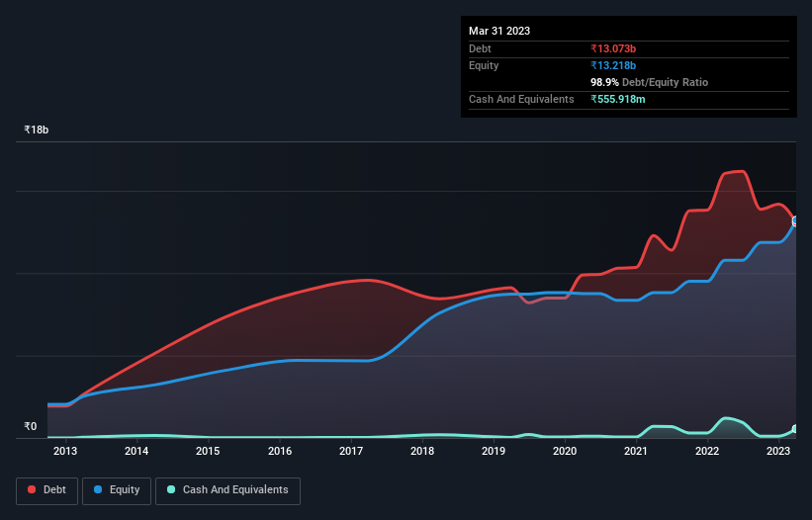The width and height of the screenshot is (812, 520).
Task: Toggle the Equity series legend button
Action: coord(117,490)
